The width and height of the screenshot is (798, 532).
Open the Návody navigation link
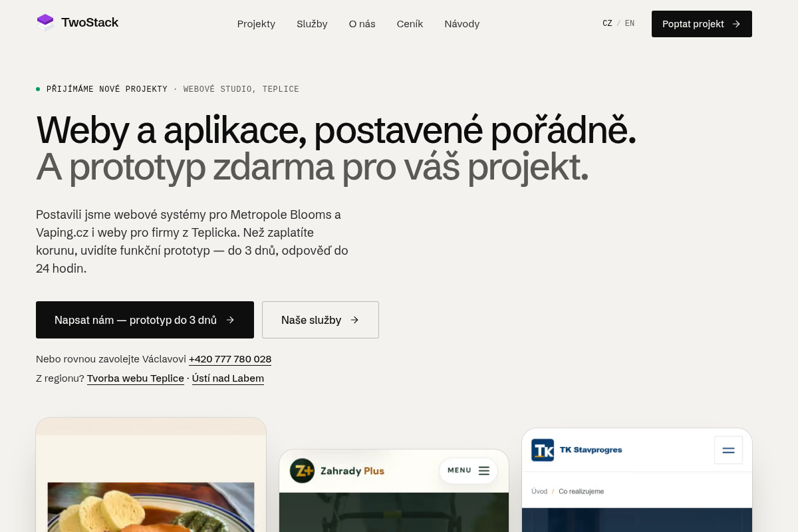click(x=462, y=24)
